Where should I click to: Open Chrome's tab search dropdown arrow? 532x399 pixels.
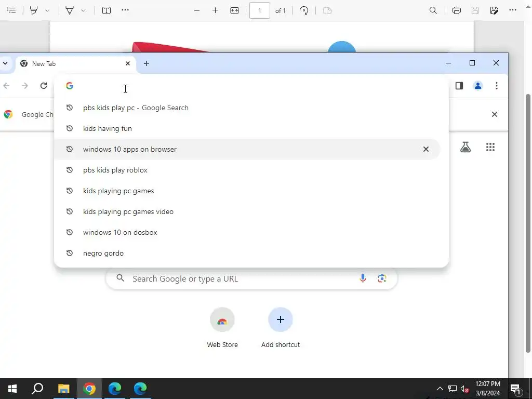pyautogui.click(x=5, y=63)
